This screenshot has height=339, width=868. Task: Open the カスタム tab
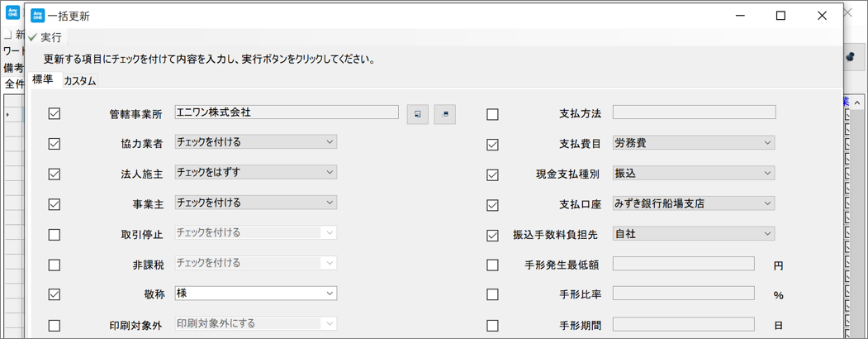point(80,81)
